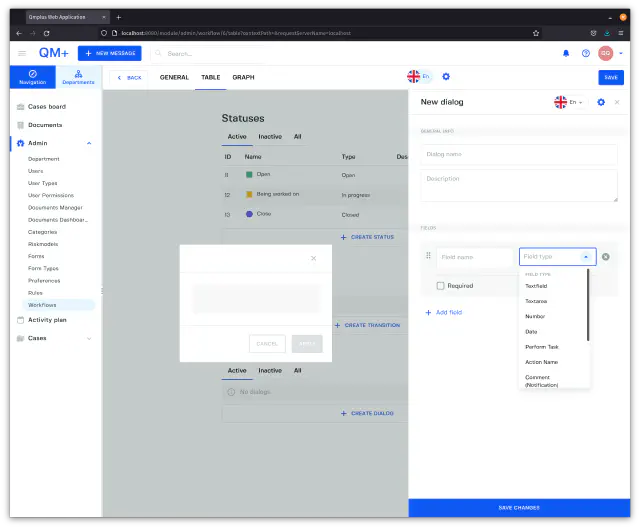Select User Types under Admin
This screenshot has width=640, height=528.
coord(42,184)
